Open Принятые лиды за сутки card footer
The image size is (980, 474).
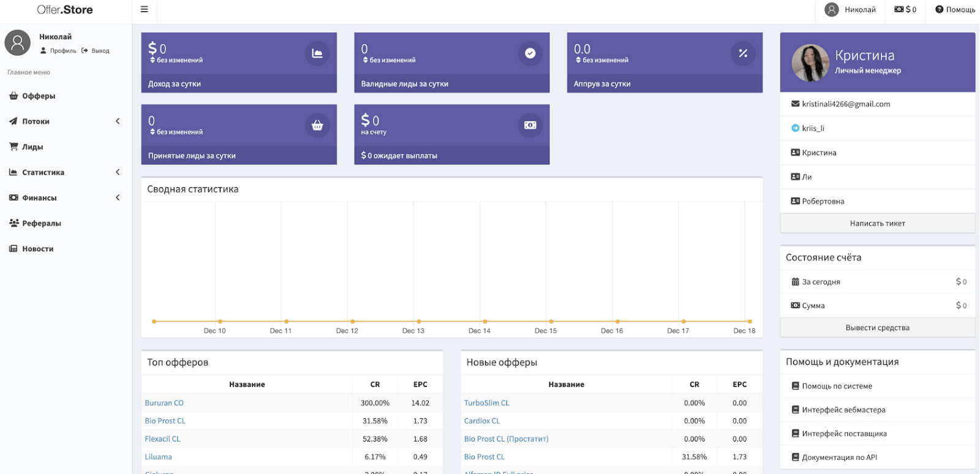239,156
